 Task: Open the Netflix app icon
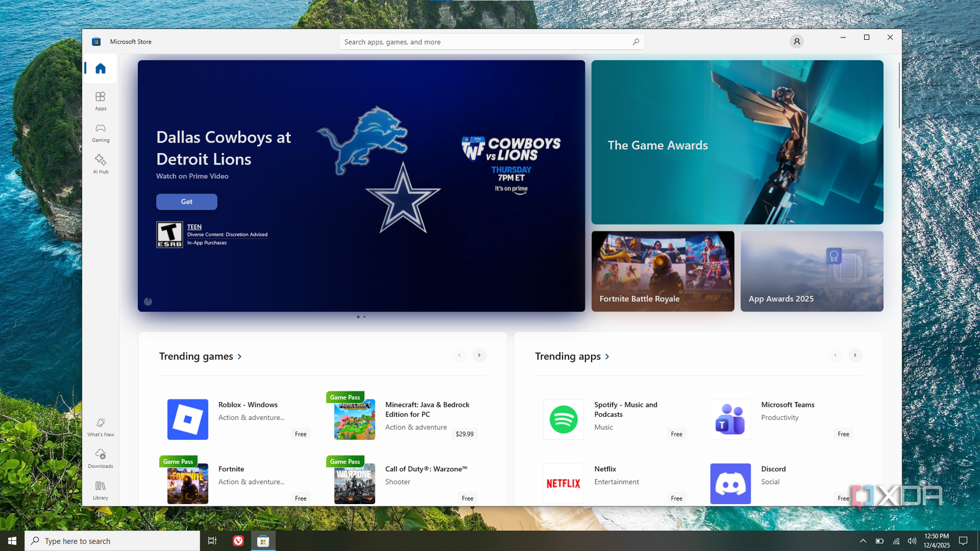point(564,483)
